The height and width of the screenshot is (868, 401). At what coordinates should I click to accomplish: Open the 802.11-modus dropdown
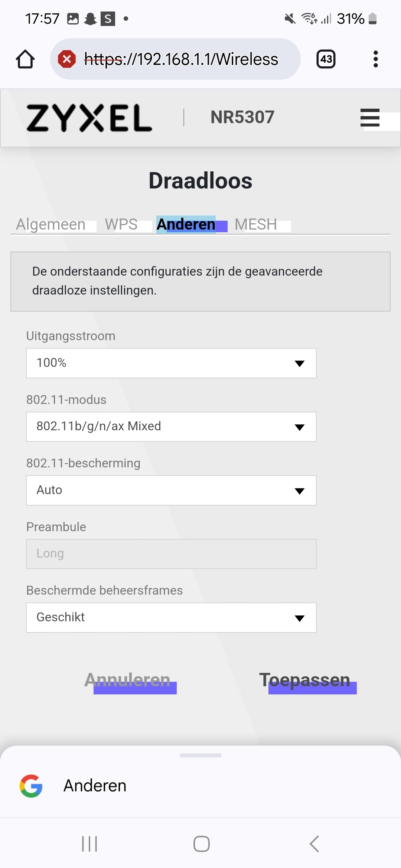tap(171, 427)
